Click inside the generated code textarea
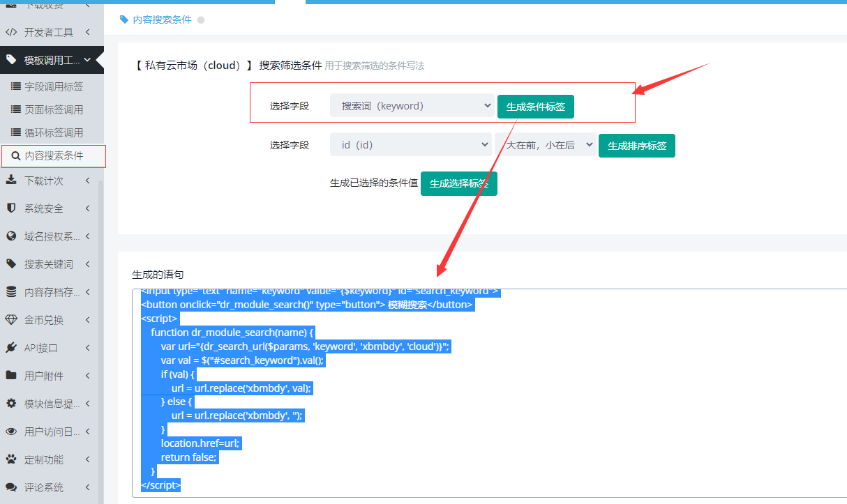This screenshot has width=847, height=504. (x=490, y=393)
